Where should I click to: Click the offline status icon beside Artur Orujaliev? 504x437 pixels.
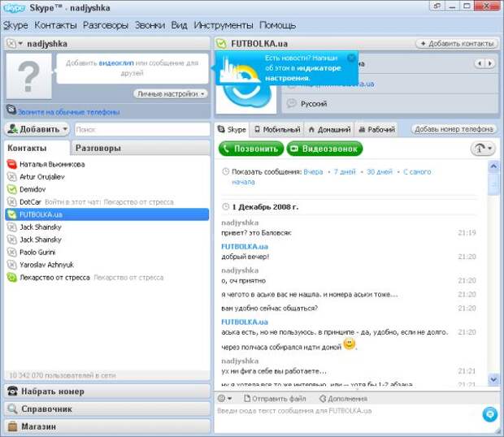click(x=12, y=176)
